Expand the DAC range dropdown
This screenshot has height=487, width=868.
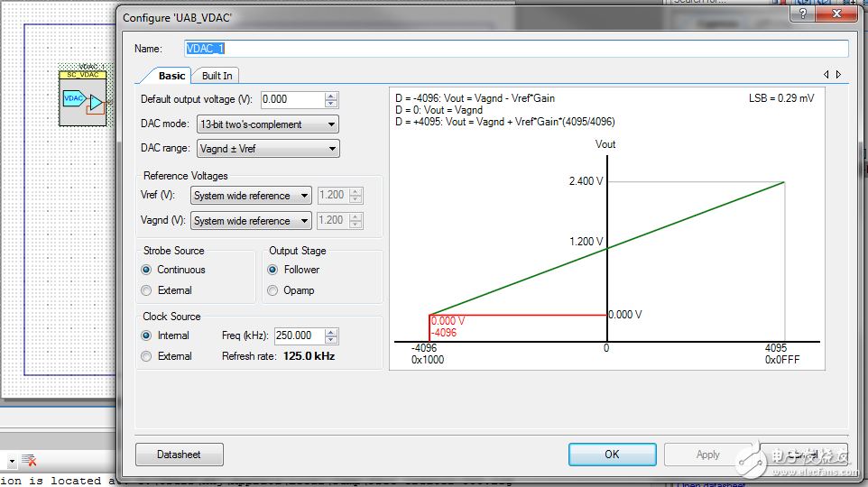click(x=267, y=149)
